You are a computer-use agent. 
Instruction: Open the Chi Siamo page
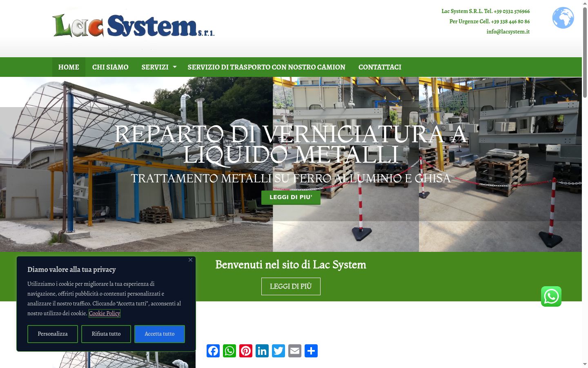click(x=110, y=67)
